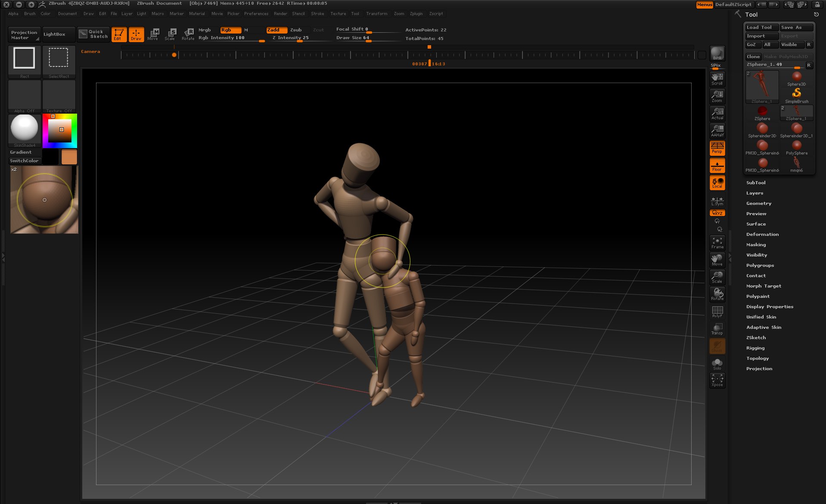Toggle Persp perspective mode off
This screenshot has width=826, height=504.
717,148
